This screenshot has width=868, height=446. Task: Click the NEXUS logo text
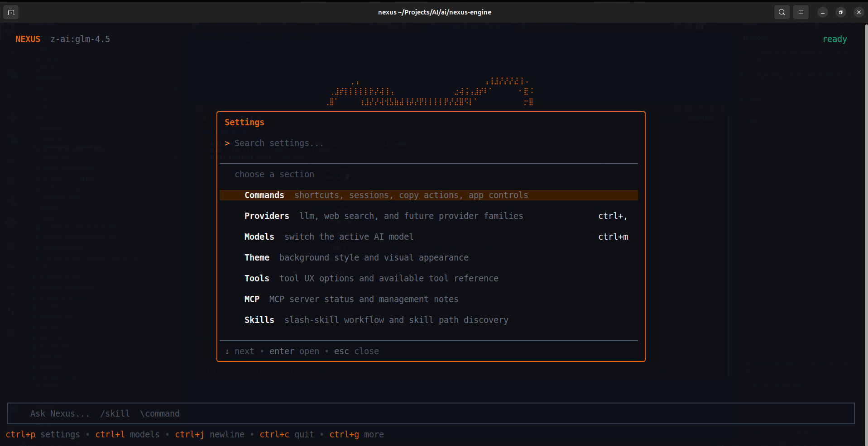coord(28,39)
